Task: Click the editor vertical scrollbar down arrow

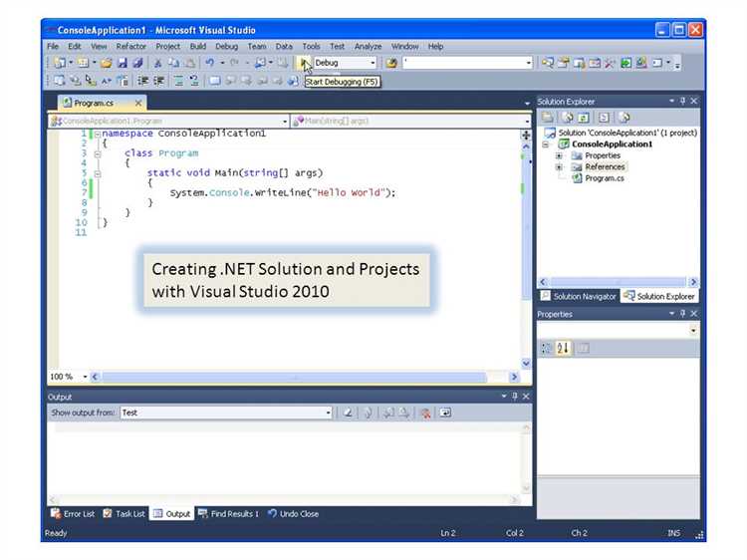Action: click(x=526, y=364)
